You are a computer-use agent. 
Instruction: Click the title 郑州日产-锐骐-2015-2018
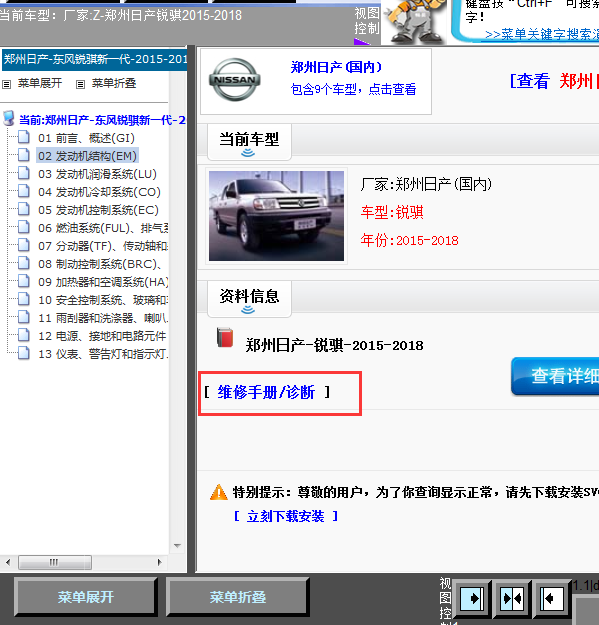pos(334,345)
